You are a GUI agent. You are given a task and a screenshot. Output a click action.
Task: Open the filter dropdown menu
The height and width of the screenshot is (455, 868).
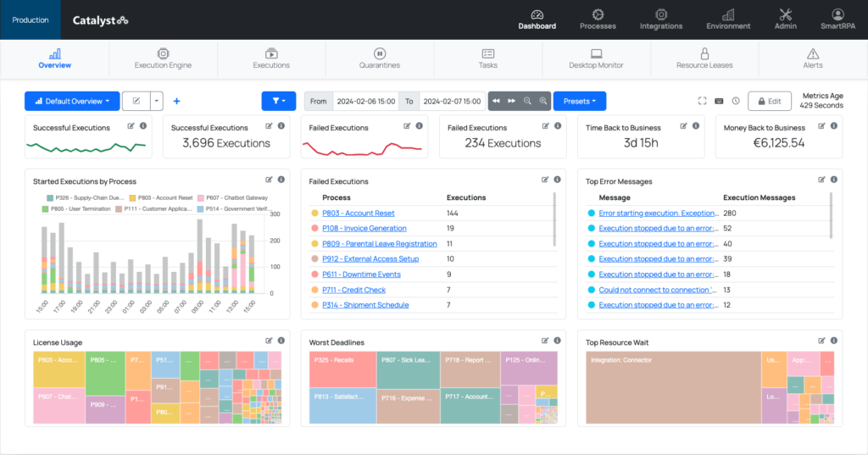tap(278, 101)
